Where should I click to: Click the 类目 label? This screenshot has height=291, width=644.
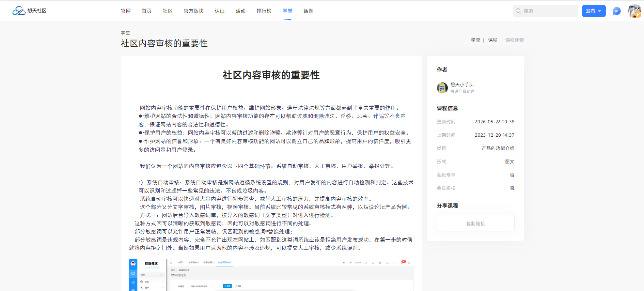441,148
